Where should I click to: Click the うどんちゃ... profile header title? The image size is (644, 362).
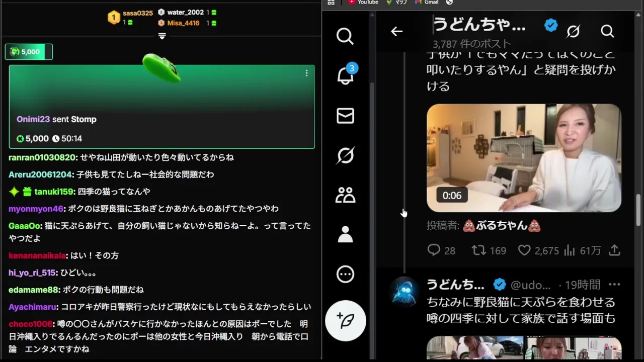[479, 24]
